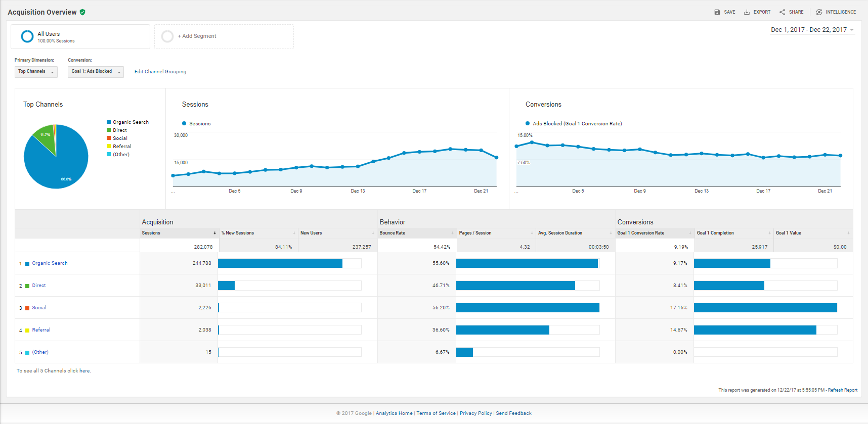Click the Goal 1 Conversion Rate column header
This screenshot has height=424, width=868.
tap(640, 233)
